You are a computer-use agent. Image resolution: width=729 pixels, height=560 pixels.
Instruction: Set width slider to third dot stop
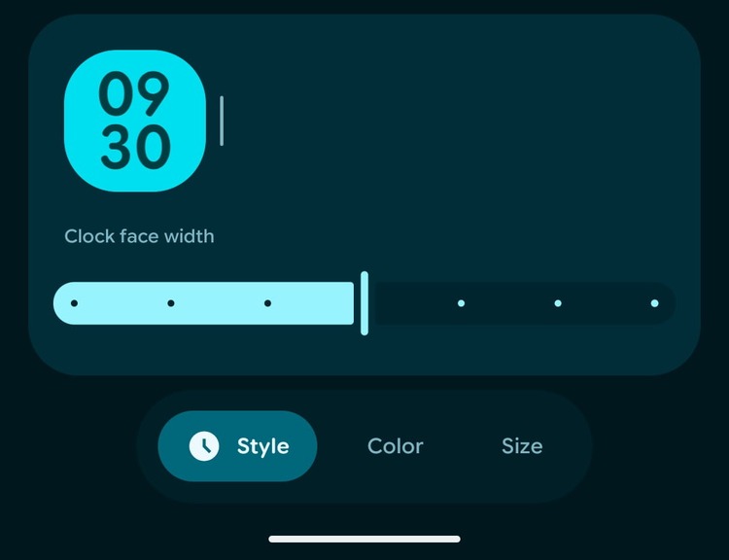[x=268, y=303]
